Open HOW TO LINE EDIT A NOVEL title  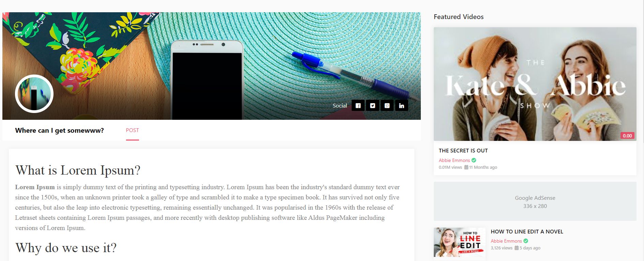tap(527, 231)
